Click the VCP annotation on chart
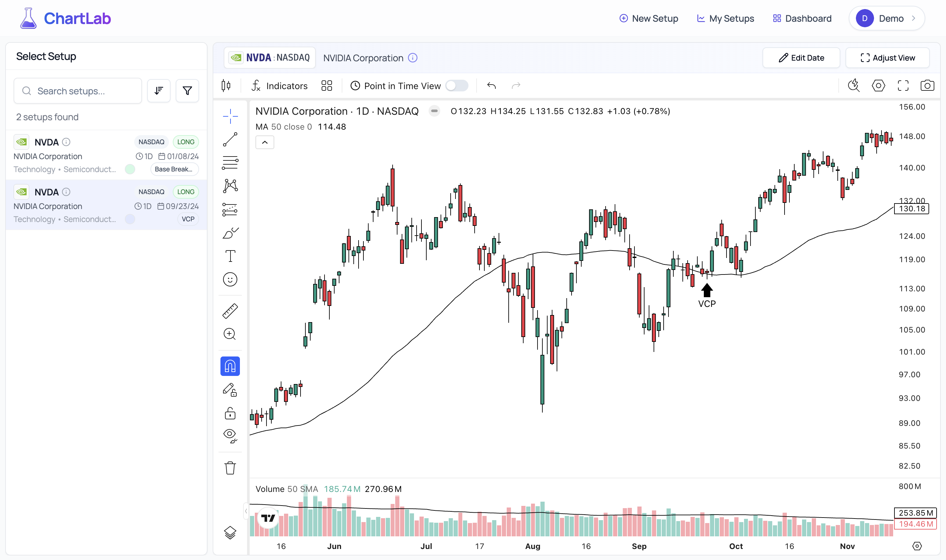 click(707, 296)
